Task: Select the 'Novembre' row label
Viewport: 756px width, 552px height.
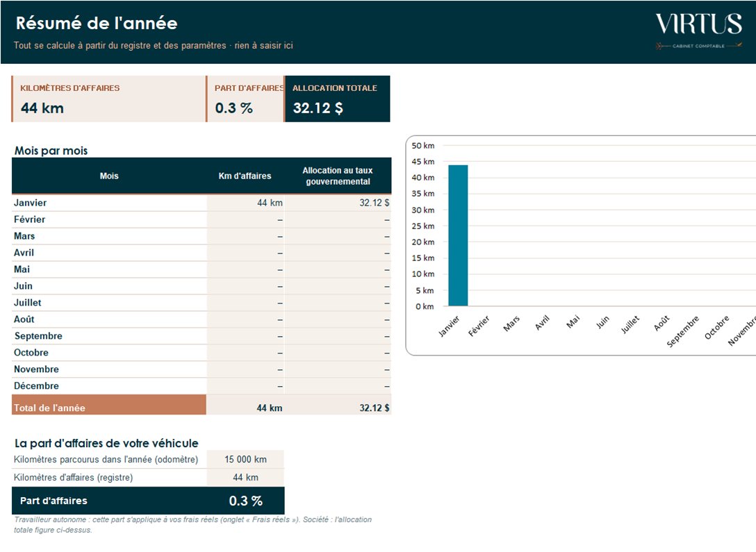Action: pos(36,369)
